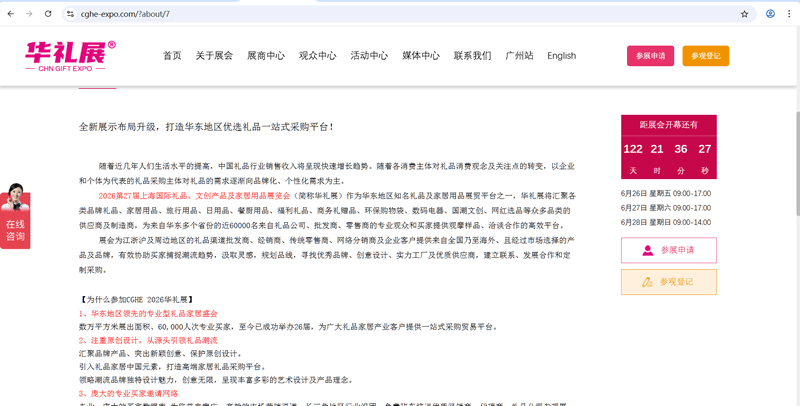Click the site info icon in address bar
The height and width of the screenshot is (406, 800).
tap(70, 14)
